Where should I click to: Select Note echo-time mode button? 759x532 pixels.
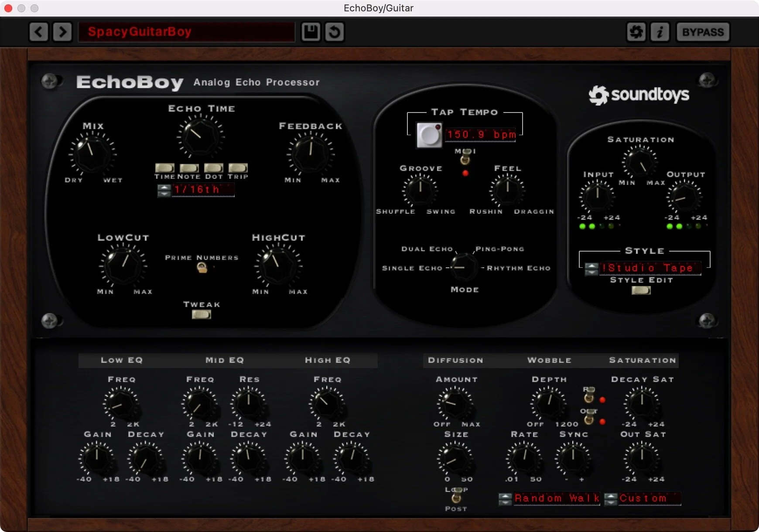point(189,168)
